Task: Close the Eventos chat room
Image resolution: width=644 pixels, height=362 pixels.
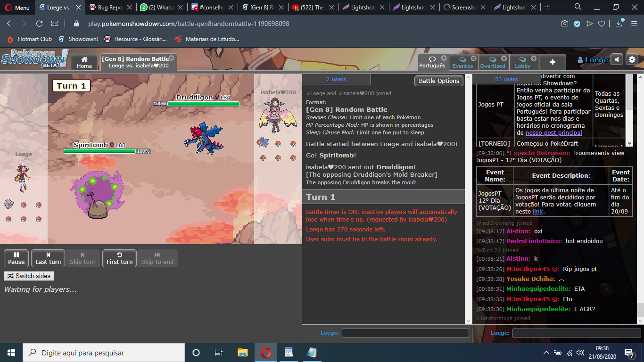Action: pos(474,58)
